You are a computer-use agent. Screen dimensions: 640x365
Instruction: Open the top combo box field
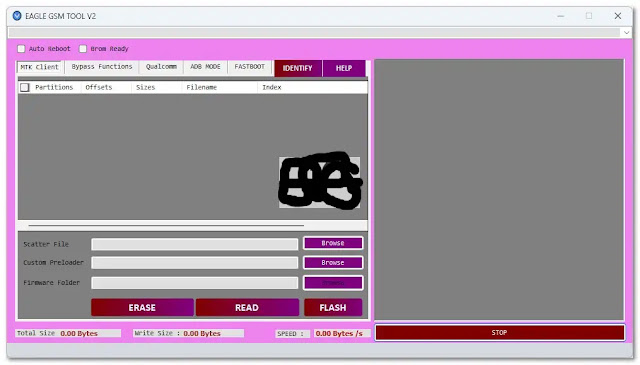[314, 32]
